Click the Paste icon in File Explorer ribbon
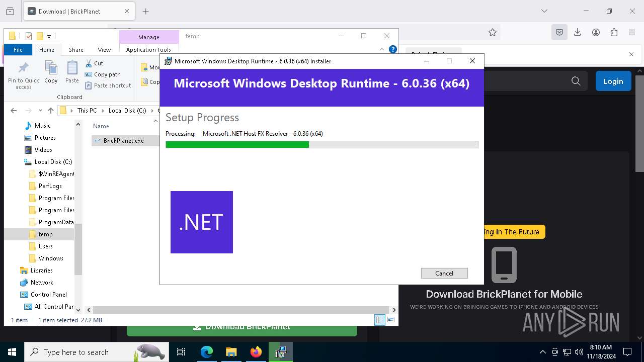The height and width of the screenshot is (362, 644). pos(72,72)
